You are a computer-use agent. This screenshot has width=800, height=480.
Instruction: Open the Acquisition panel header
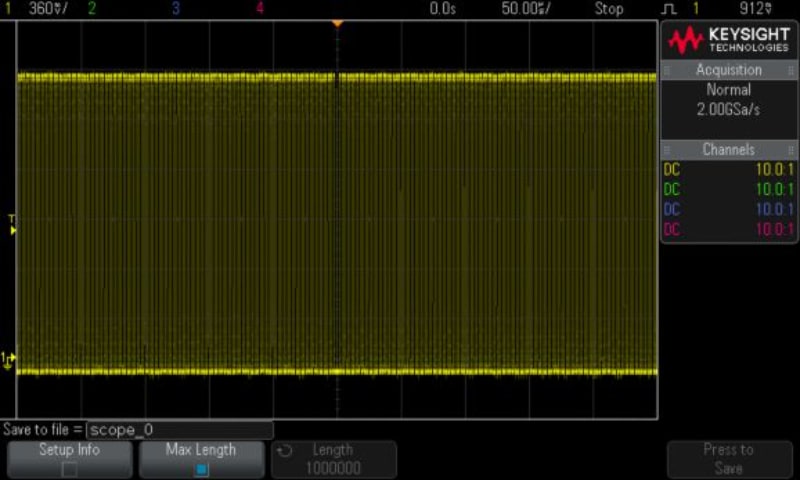point(729,70)
